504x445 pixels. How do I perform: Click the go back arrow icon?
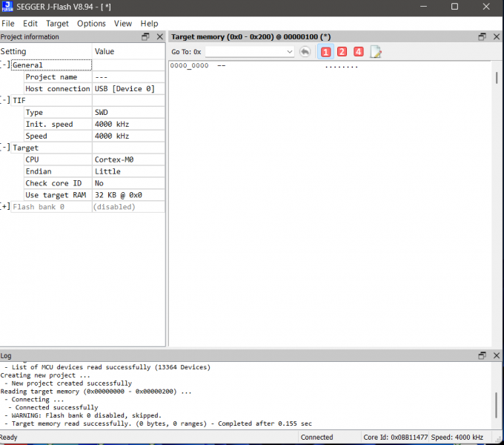click(305, 52)
